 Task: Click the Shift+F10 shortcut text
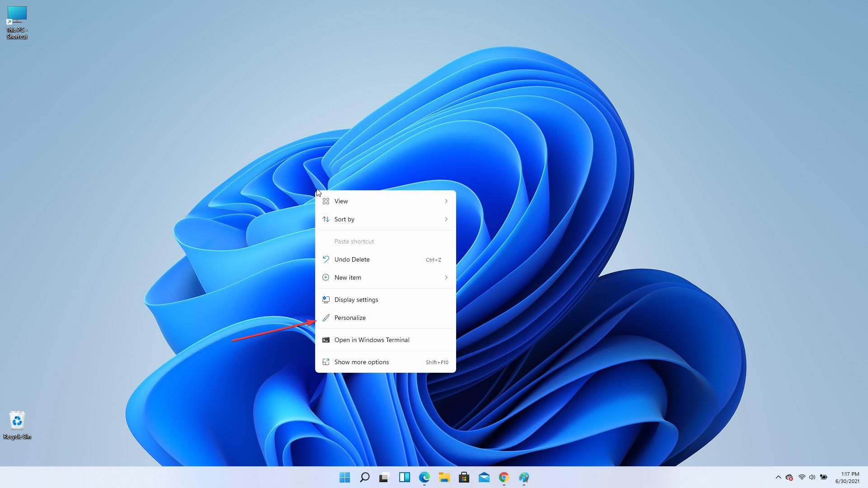(x=437, y=362)
